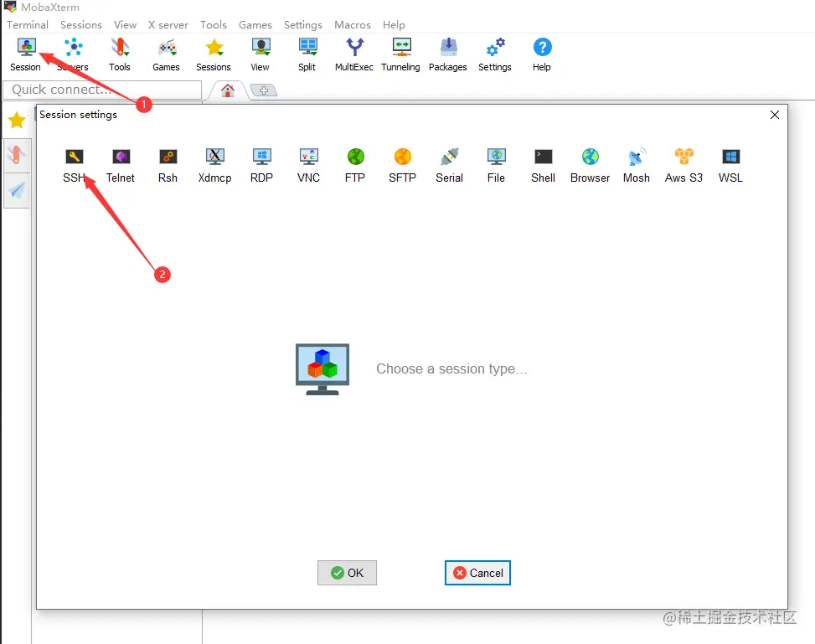
Task: Pick the Shell session type
Action: point(543,166)
